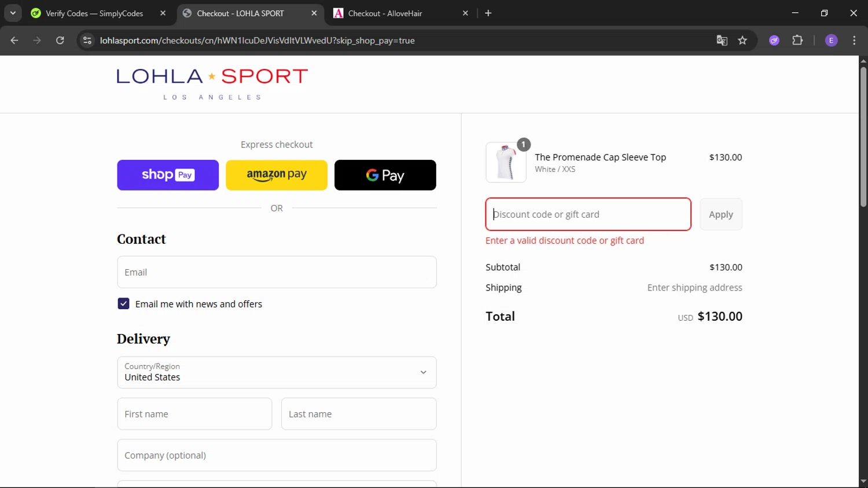
Task: Select the Checkout - LOHLA SPORT tab
Action: 240,13
